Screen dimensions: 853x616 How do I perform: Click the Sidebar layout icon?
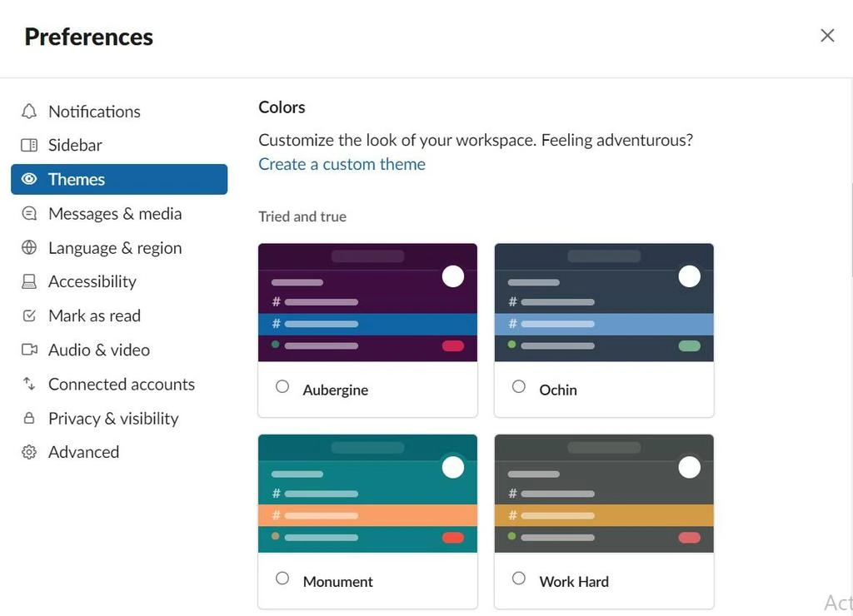click(x=29, y=145)
